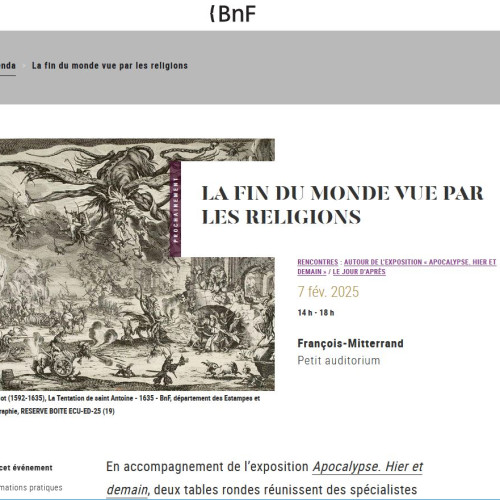Viewport: 500px width, 500px height.
Task: Click the 'La fin du monde vue par les religions' heading
Action: point(342,205)
